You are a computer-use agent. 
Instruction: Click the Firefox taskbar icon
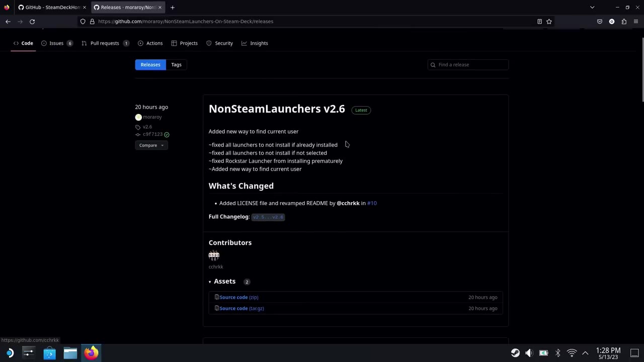click(x=92, y=353)
